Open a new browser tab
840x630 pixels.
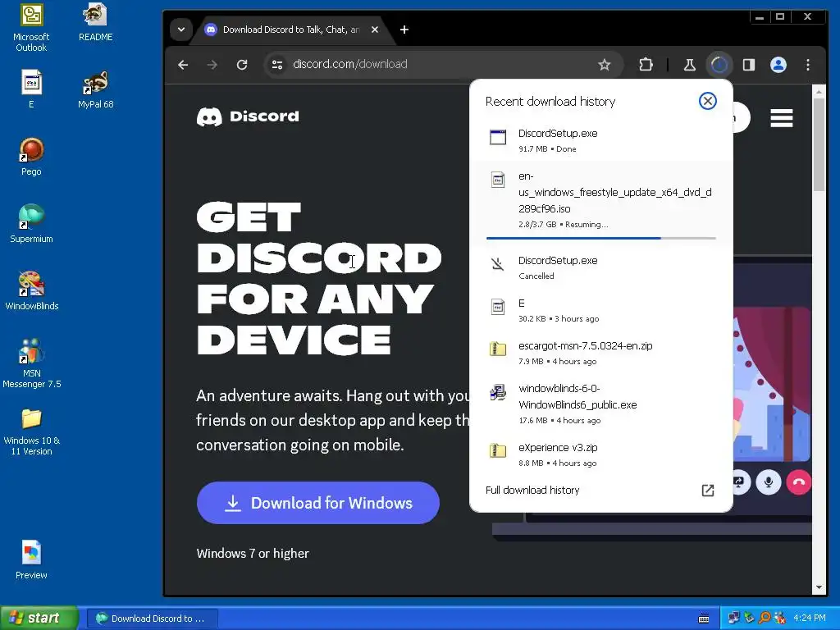(x=404, y=30)
